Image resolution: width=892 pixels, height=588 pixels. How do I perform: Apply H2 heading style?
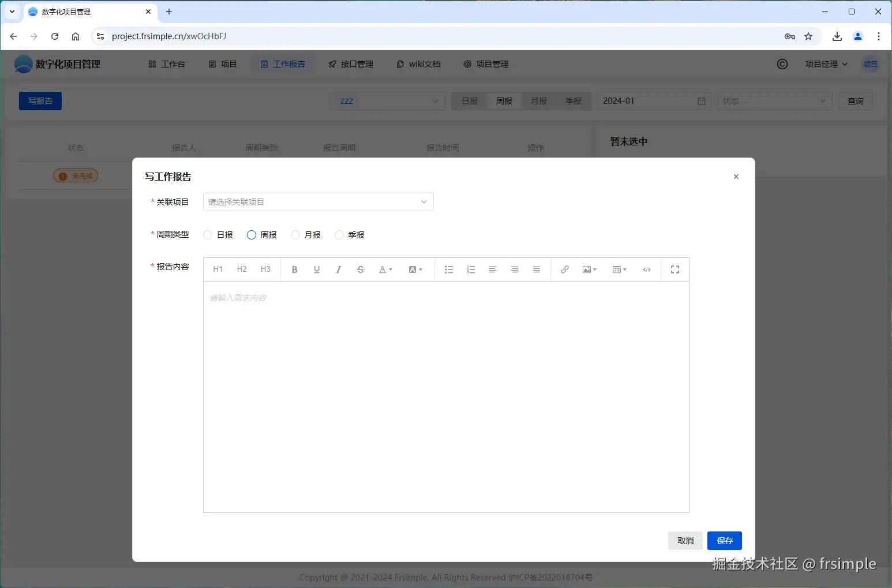[x=241, y=269]
